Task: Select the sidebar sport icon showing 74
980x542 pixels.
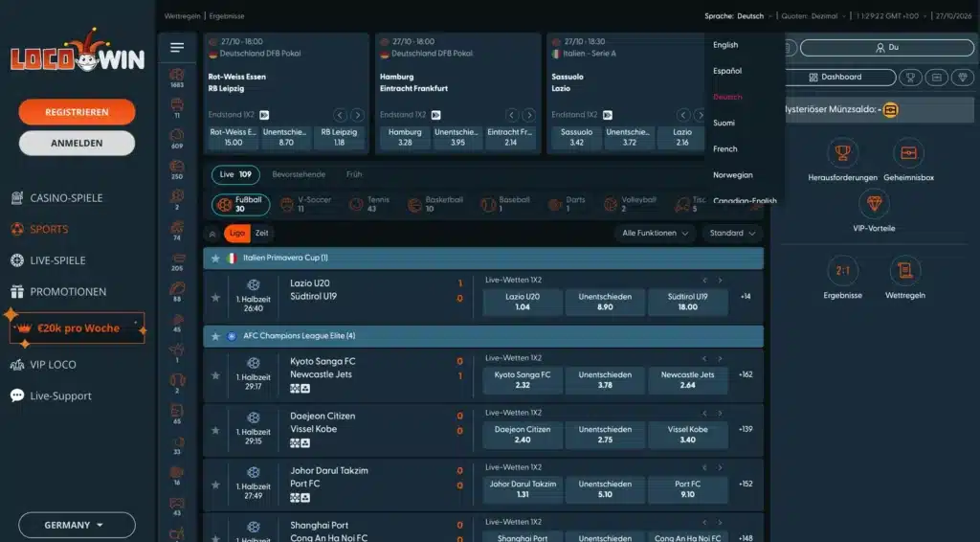Action: point(177,231)
